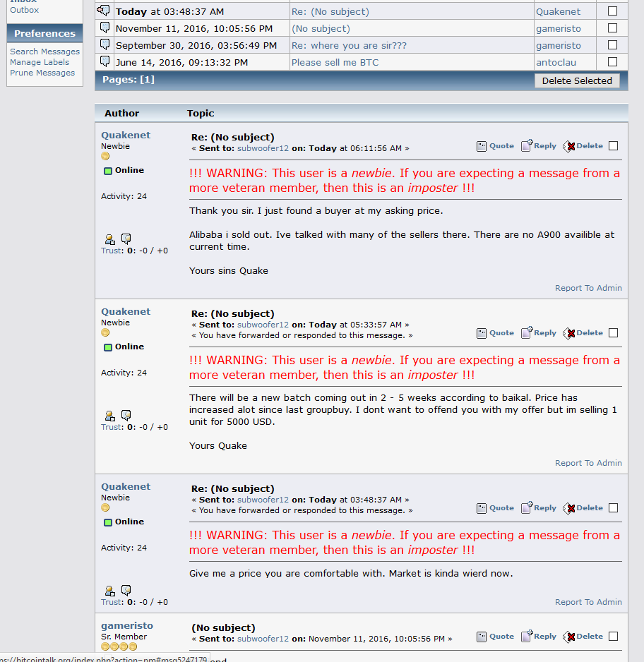The width and height of the screenshot is (644, 662).
Task: Click Reply icon on 05:33:57 AM message
Action: (527, 332)
